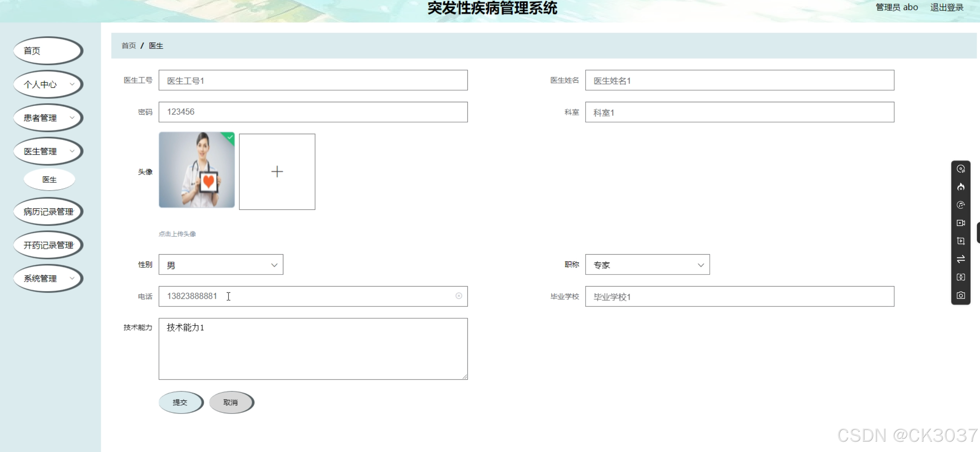This screenshot has width=980, height=452.
Task: Click the 毕业学校 input field
Action: tap(740, 297)
